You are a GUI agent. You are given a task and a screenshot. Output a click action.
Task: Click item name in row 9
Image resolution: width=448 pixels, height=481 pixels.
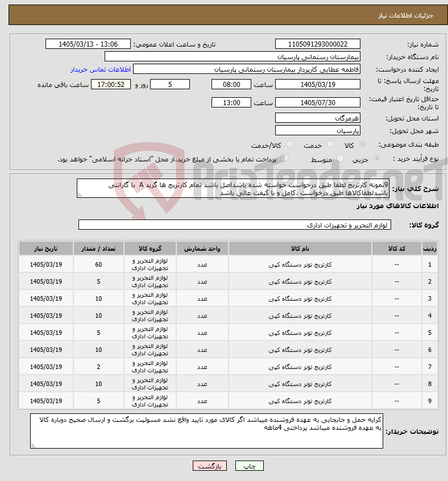point(300,401)
